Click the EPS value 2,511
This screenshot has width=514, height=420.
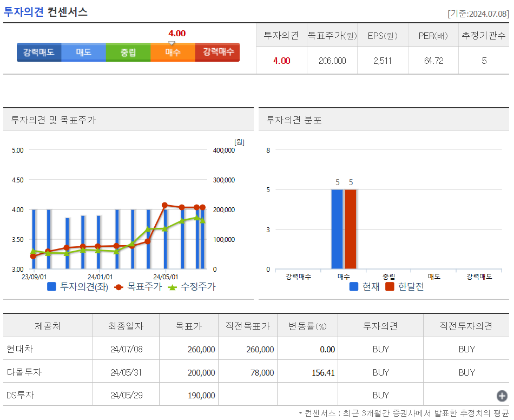click(x=382, y=61)
